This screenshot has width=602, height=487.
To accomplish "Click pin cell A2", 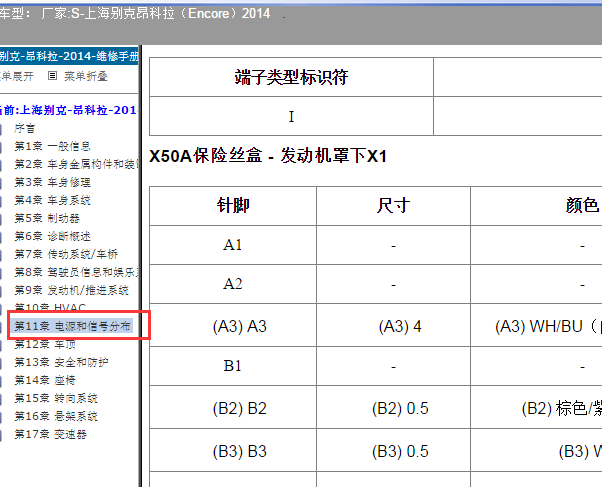I will point(233,284).
